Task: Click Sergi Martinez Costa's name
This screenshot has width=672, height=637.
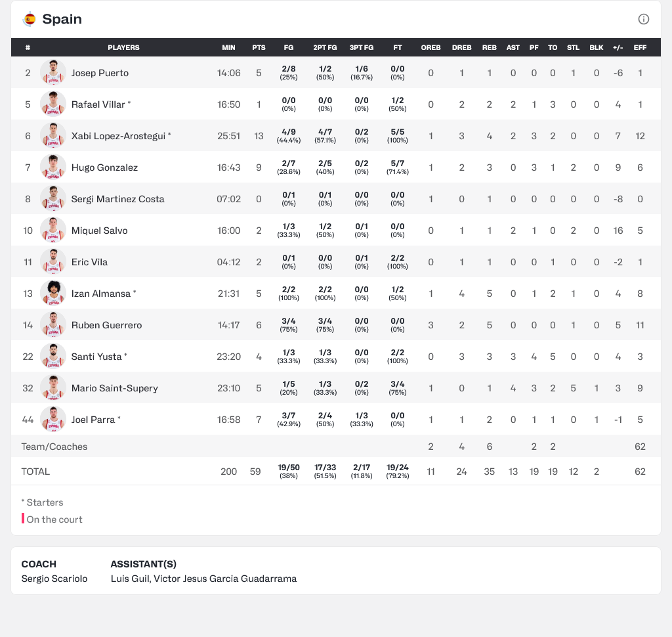Action: (x=117, y=199)
